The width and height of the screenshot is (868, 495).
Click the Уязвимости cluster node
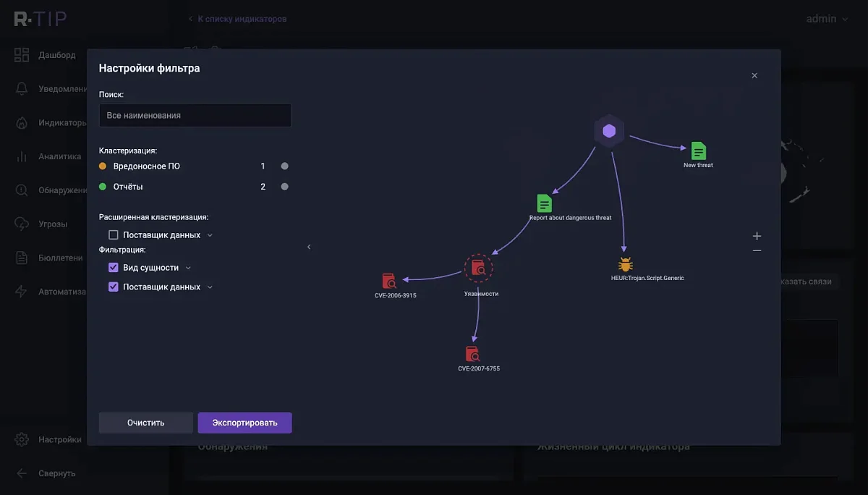[x=478, y=268]
